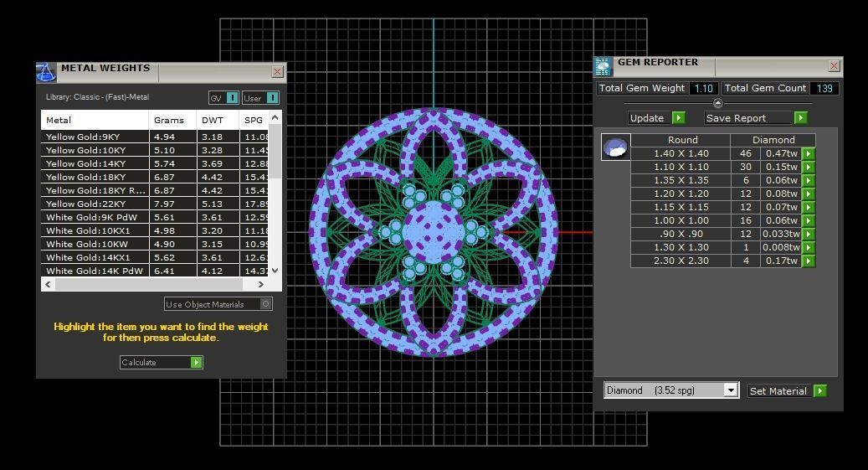Click the Total Gem Count value 139
The height and width of the screenshot is (470, 868).
[824, 88]
